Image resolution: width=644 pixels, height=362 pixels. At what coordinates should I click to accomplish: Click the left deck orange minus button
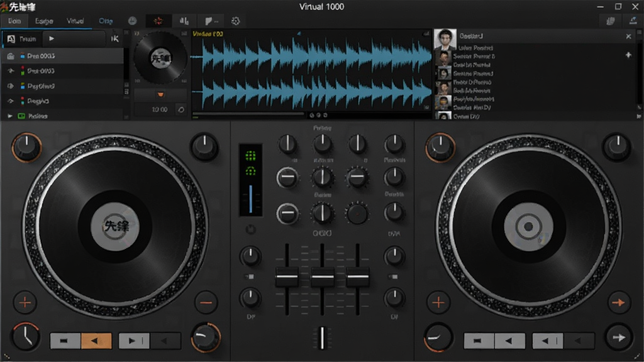point(206,303)
